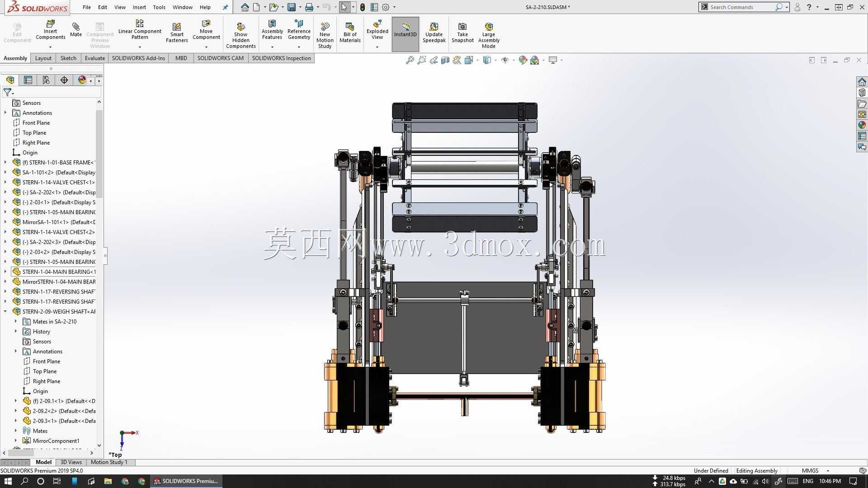This screenshot has height=488, width=868.
Task: Open the DisplayManager tab
Action: (82, 80)
